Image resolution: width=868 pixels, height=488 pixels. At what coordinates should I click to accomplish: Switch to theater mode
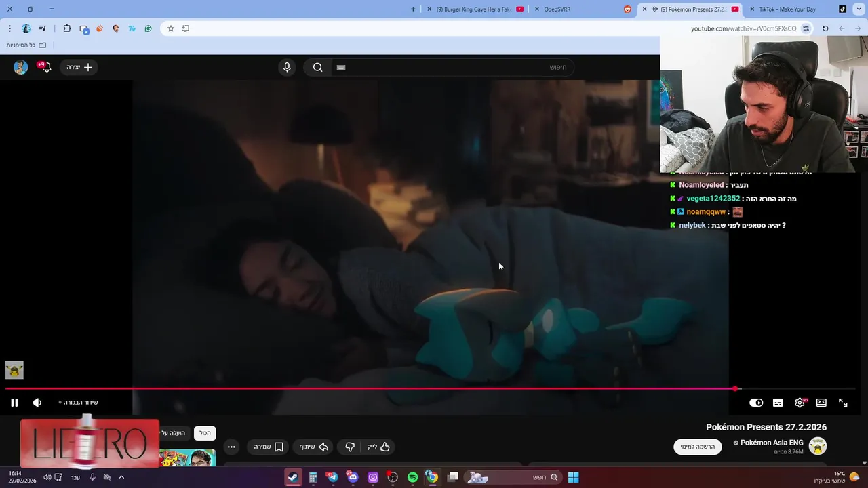click(x=821, y=403)
